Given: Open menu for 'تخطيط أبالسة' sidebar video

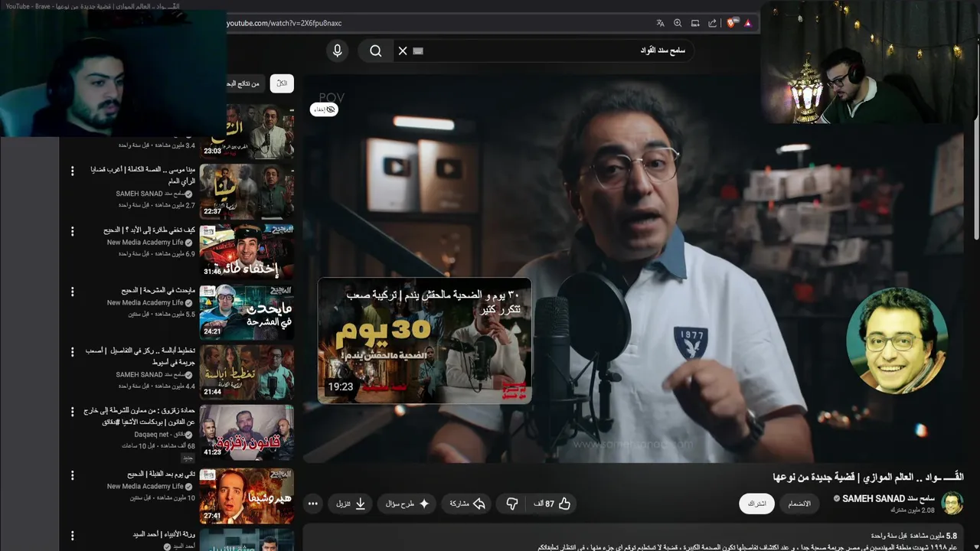Looking at the screenshot, I should tap(73, 353).
